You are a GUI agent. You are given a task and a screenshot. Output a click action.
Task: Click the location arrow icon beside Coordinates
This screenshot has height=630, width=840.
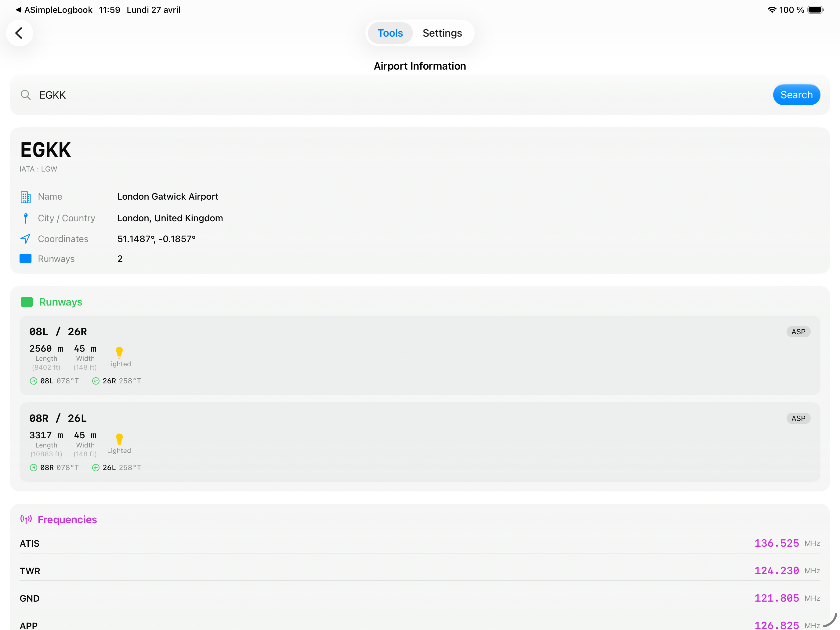coord(25,239)
